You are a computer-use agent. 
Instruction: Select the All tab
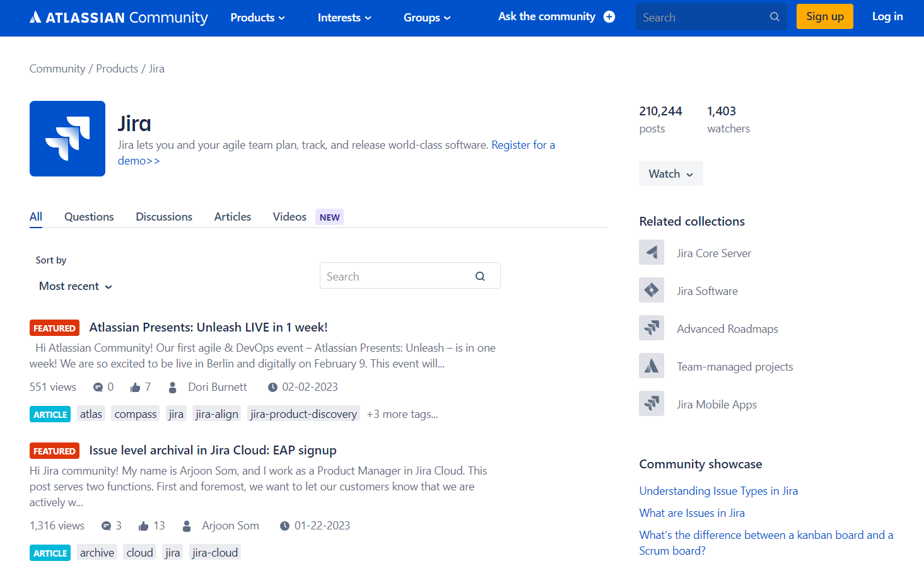point(36,217)
